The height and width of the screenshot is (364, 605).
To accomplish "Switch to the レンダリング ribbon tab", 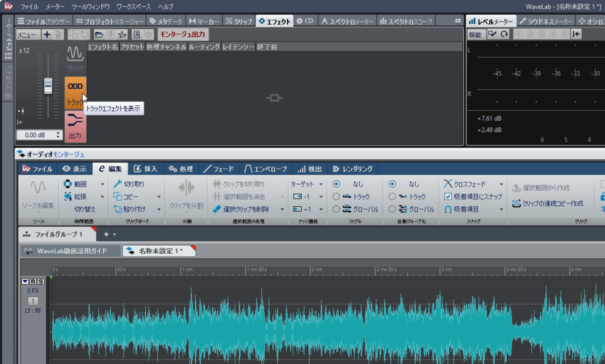I will click(353, 169).
